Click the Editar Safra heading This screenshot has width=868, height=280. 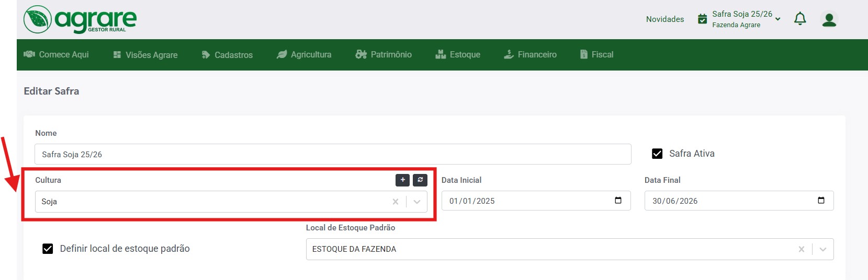pyautogui.click(x=51, y=91)
